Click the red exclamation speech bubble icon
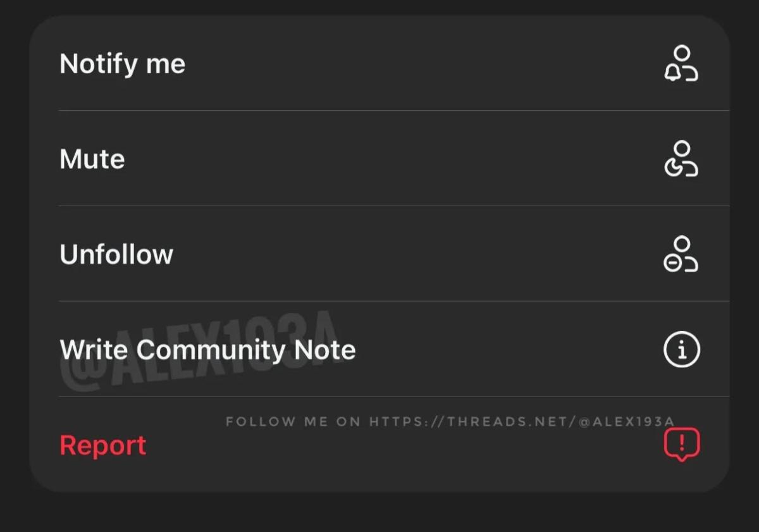The image size is (759, 532). 682,444
